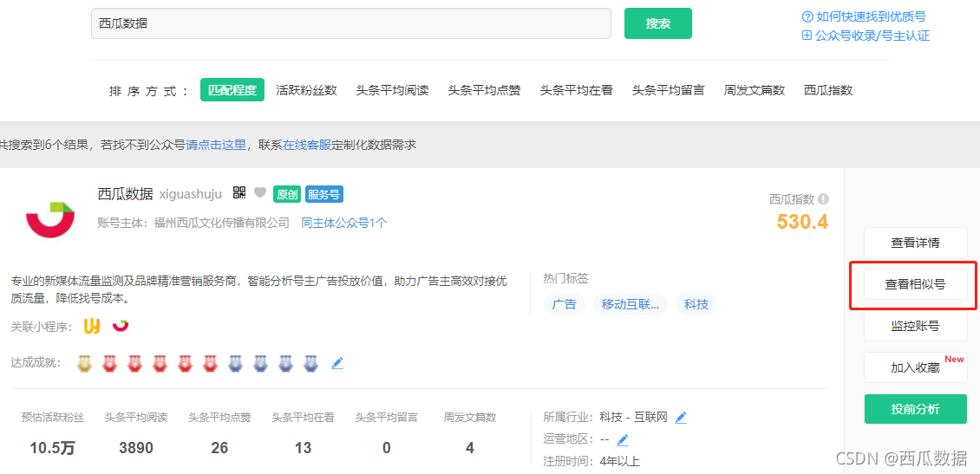This screenshot has height=474, width=980.
Task: Click the 福州西瓜文化传播有限公司 text
Action: [x=222, y=223]
